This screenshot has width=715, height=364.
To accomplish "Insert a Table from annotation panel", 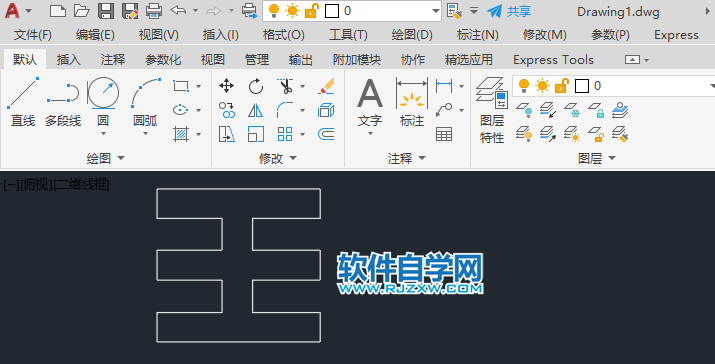I will 444,134.
